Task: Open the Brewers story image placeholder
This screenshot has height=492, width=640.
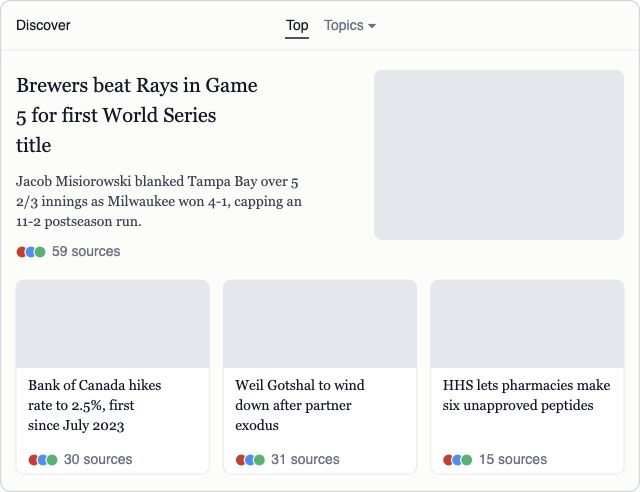Action: click(499, 155)
